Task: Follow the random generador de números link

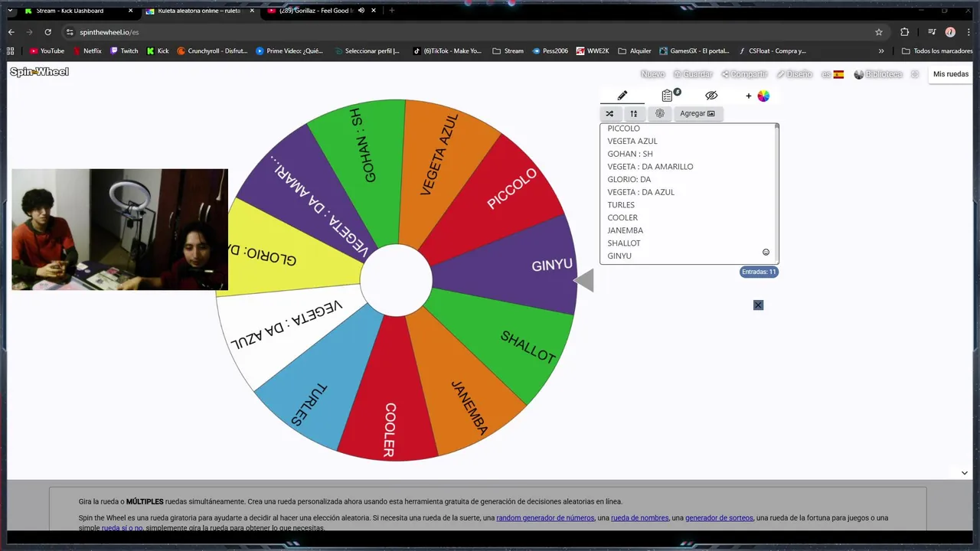Action: pyautogui.click(x=545, y=518)
